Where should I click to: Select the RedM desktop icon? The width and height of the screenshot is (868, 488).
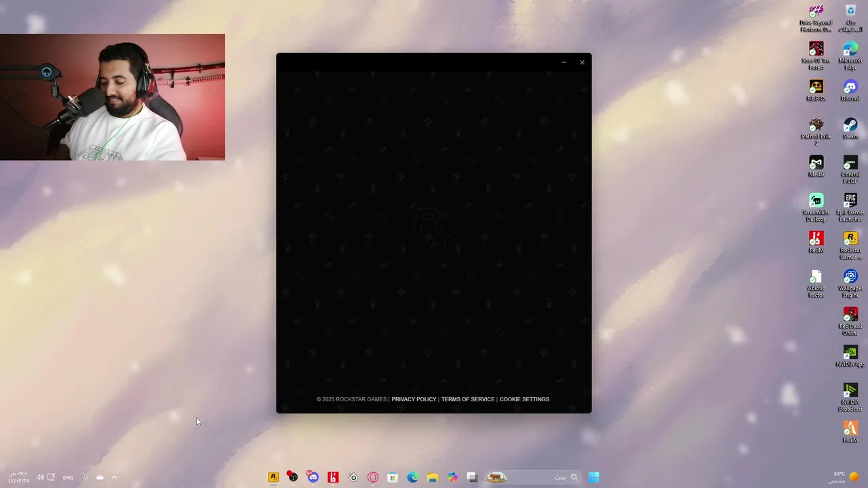click(816, 243)
